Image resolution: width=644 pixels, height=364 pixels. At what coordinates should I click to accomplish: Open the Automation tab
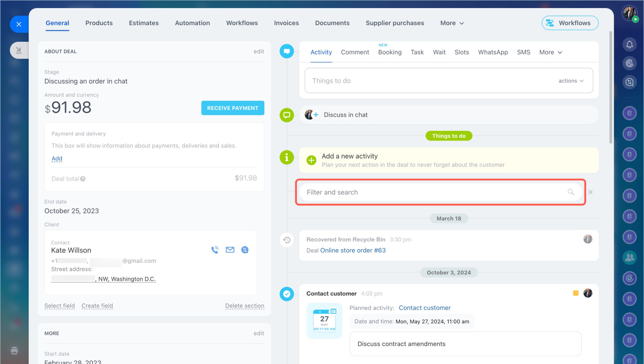point(192,23)
